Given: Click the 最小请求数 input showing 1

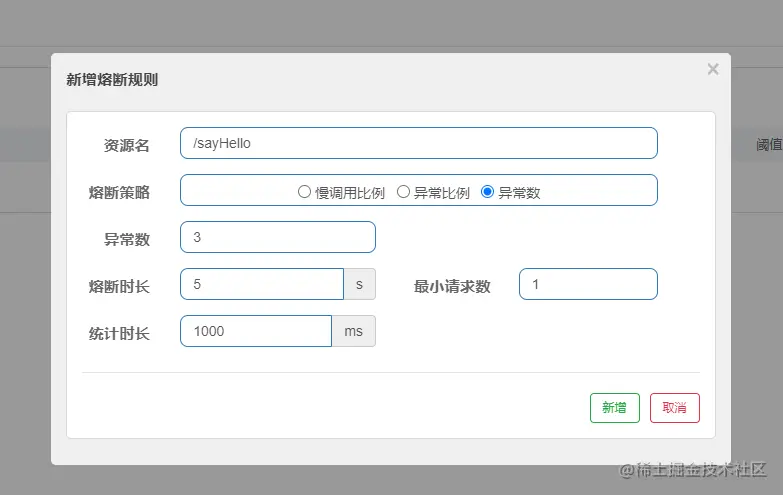Looking at the screenshot, I should click(x=588, y=284).
